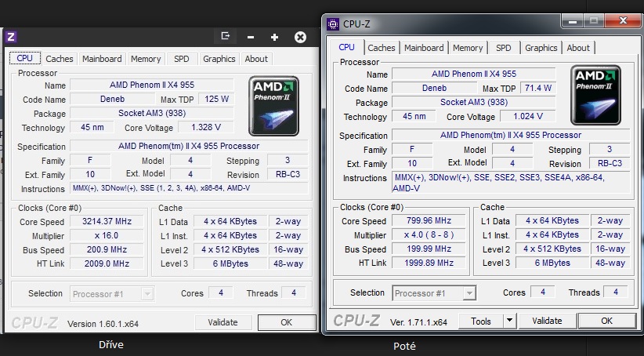Click the purple Z app icon in left window

11,37
